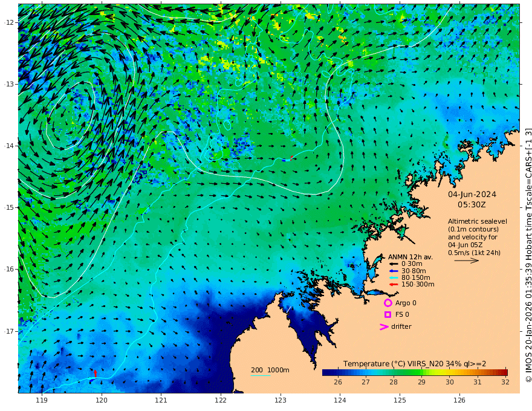Click the '200 1000m' isobath label text
The width and height of the screenshot is (532, 411).
tap(270, 370)
